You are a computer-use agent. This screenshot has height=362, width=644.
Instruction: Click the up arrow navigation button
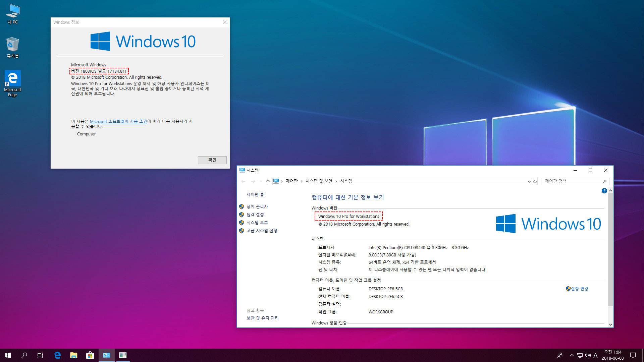tap(268, 181)
